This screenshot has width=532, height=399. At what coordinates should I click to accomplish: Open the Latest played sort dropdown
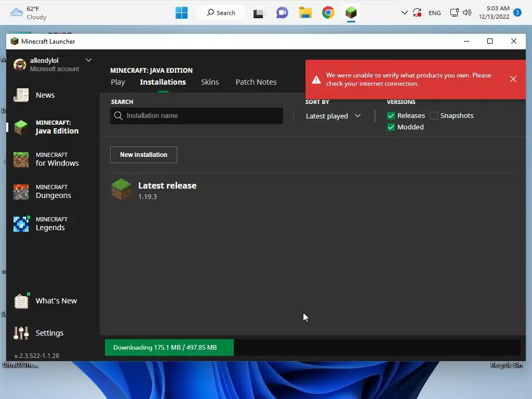tap(333, 116)
